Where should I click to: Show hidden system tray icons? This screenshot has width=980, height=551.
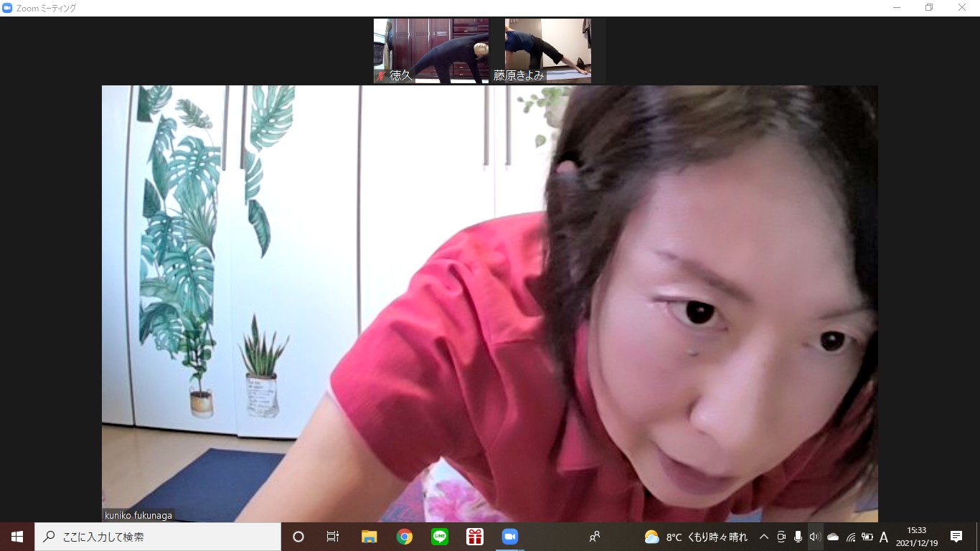764,537
